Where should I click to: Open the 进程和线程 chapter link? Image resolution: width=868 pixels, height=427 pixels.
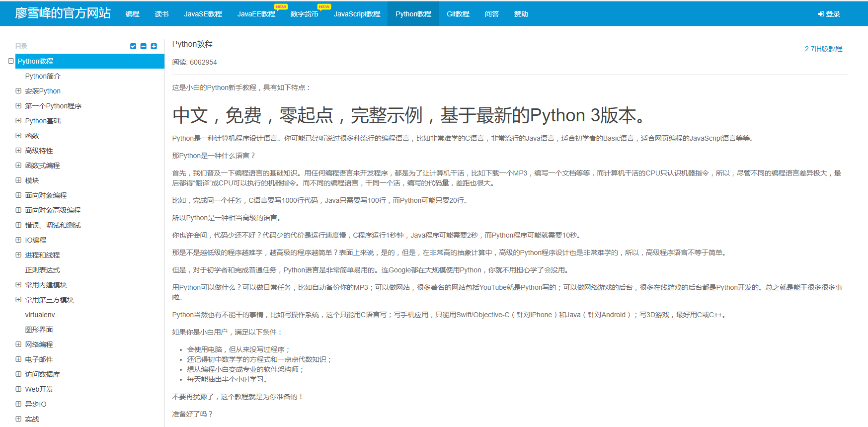pyautogui.click(x=42, y=255)
